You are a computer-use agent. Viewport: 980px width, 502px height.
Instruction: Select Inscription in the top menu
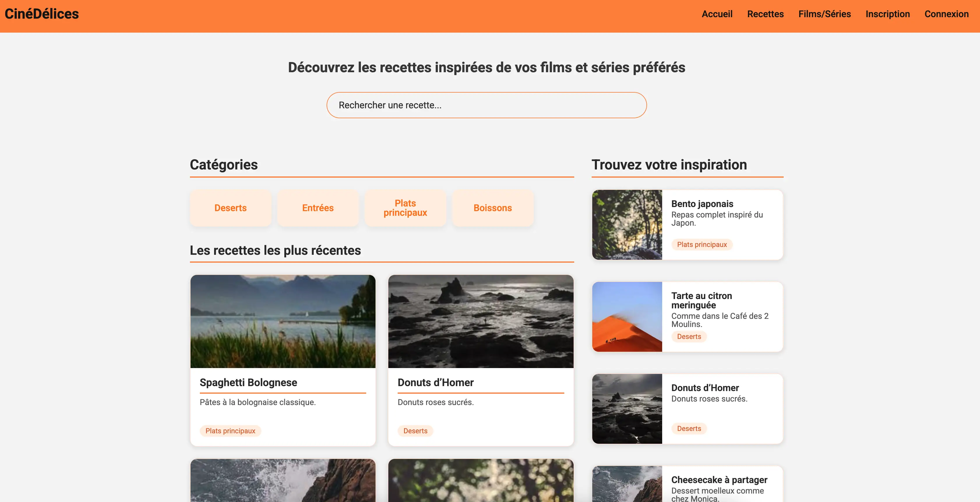pos(888,14)
